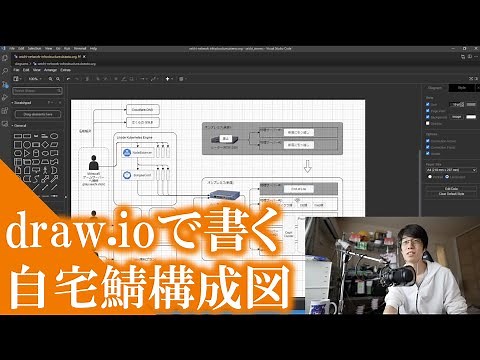Open the VS Code Help menu
480x360 pixels.
point(93,49)
